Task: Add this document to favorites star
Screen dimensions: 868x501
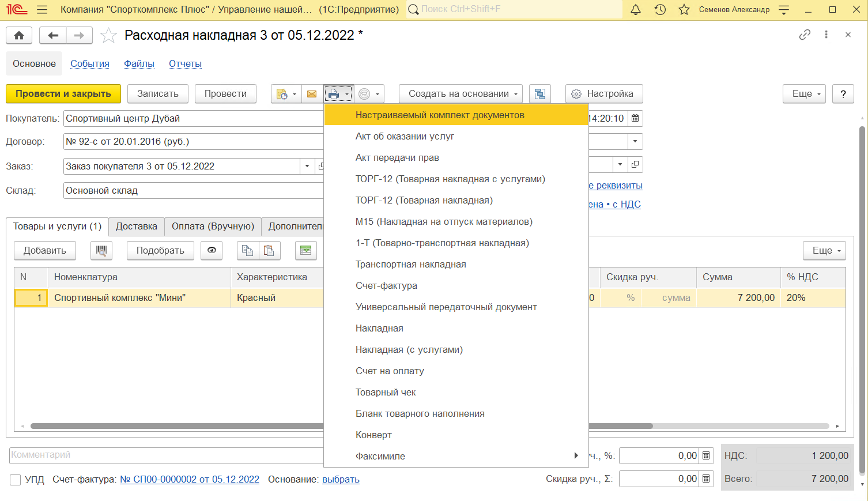Action: [108, 36]
